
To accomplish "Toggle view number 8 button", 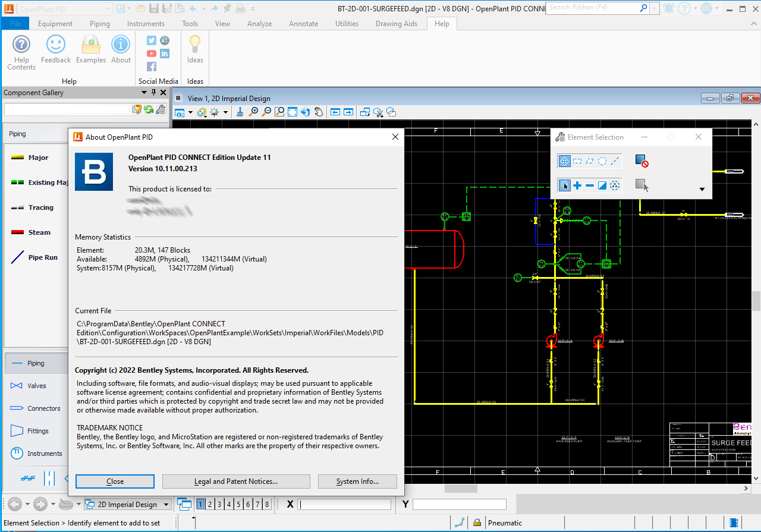I will [267, 505].
